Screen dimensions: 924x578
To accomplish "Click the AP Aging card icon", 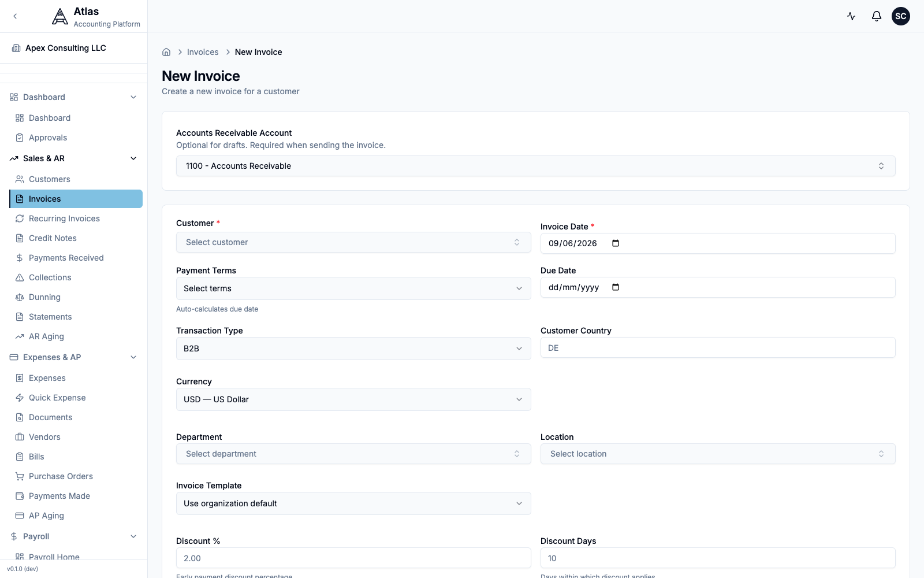I will click(x=20, y=516).
